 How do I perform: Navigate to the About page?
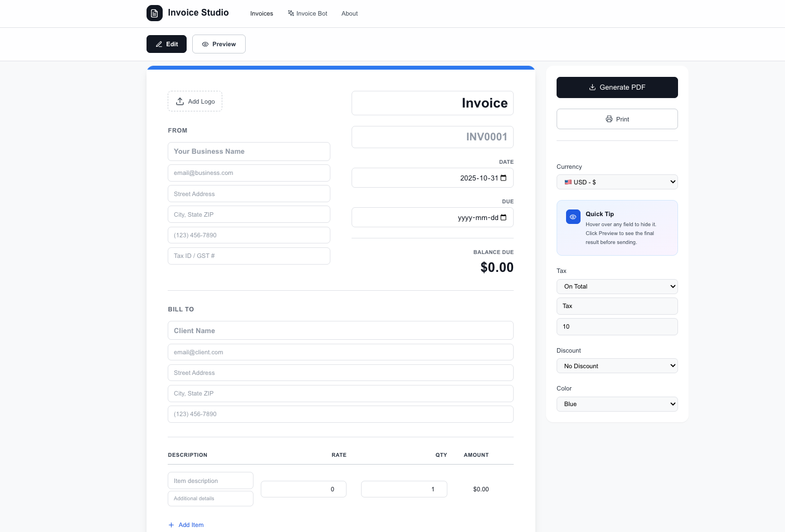[x=349, y=13]
